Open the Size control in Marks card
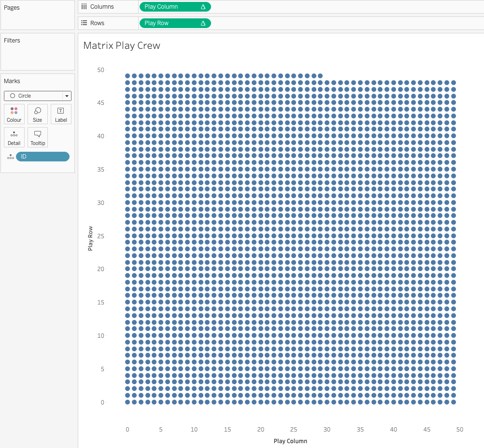The image size is (484, 448). [38, 114]
